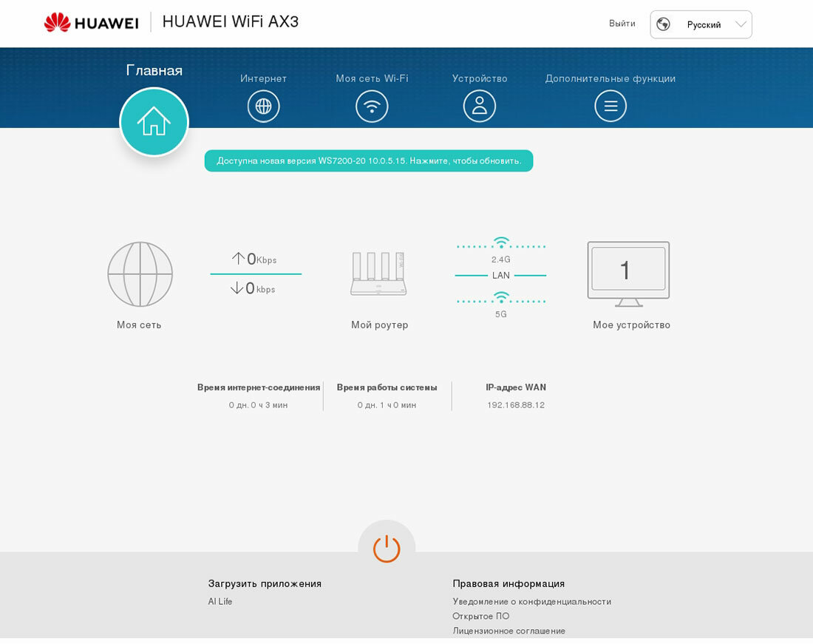Click the system uptime 0 дн. 1 ч 0 мин

coord(387,405)
